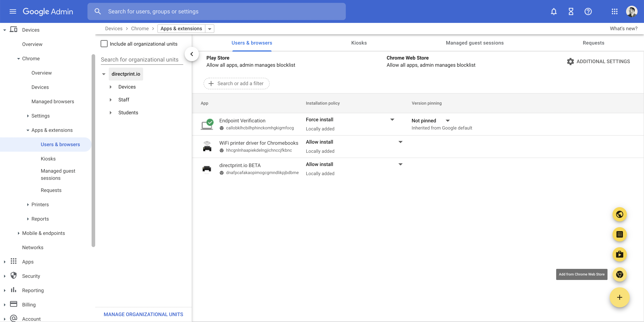Click the sidebar vertical scrollbar

pyautogui.click(x=93, y=150)
